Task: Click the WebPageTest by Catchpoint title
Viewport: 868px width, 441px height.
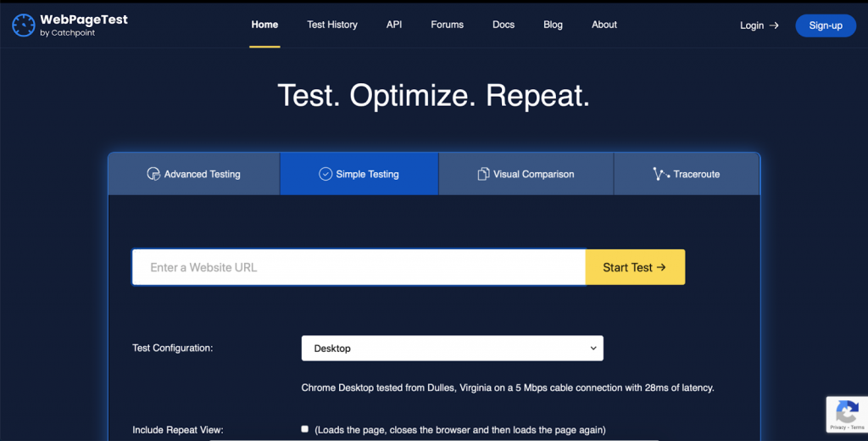Action: pos(84,25)
